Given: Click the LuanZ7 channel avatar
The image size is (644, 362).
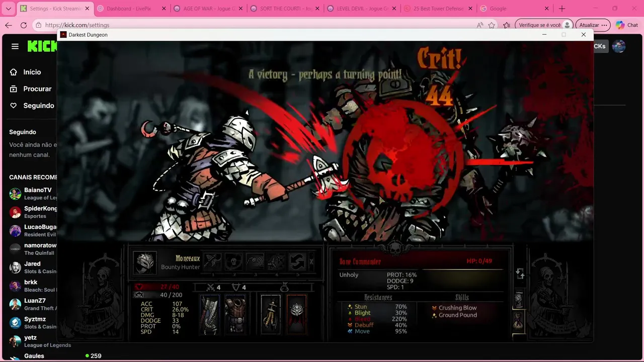Looking at the screenshot, I should [x=15, y=304].
